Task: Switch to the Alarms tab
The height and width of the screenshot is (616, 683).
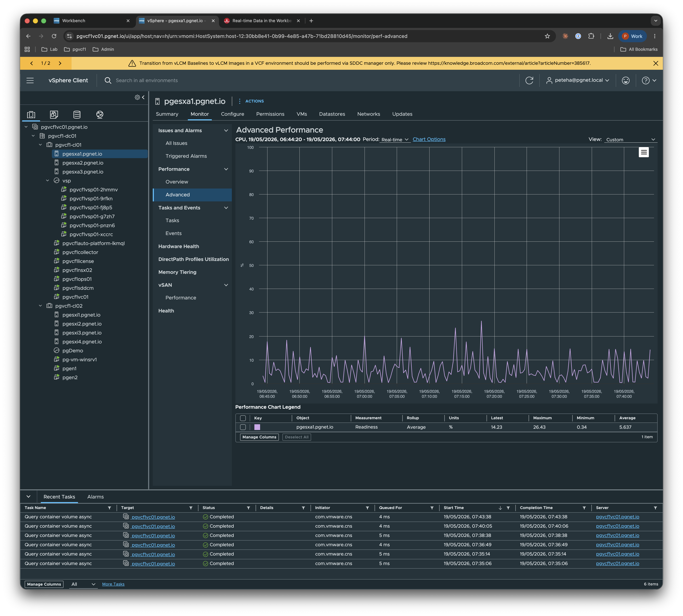Action: pos(96,497)
